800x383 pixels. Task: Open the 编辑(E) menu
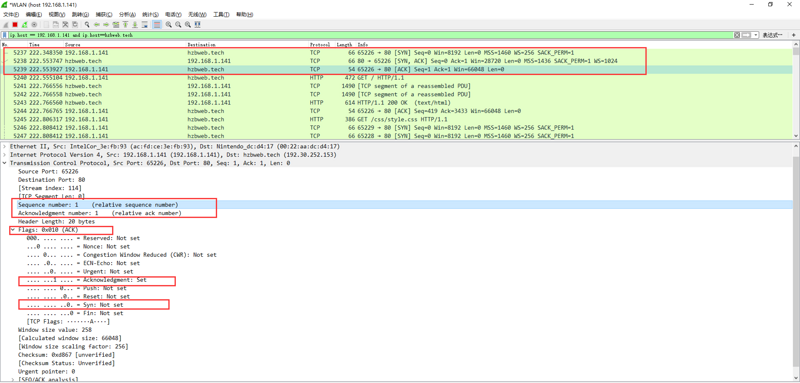coord(34,14)
